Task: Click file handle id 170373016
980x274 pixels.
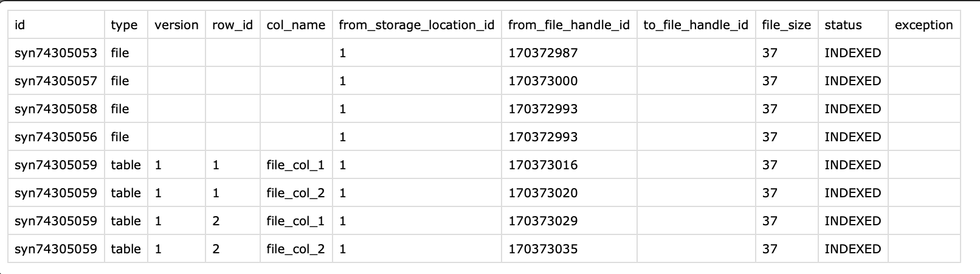Action: [x=543, y=165]
